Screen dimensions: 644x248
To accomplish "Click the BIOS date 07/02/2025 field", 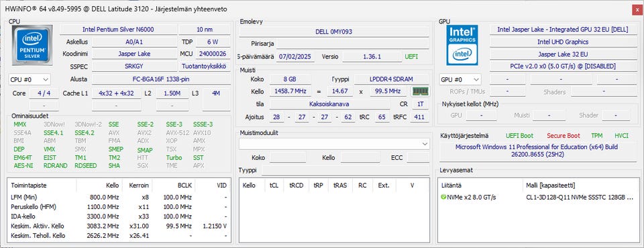I will tap(295, 56).
